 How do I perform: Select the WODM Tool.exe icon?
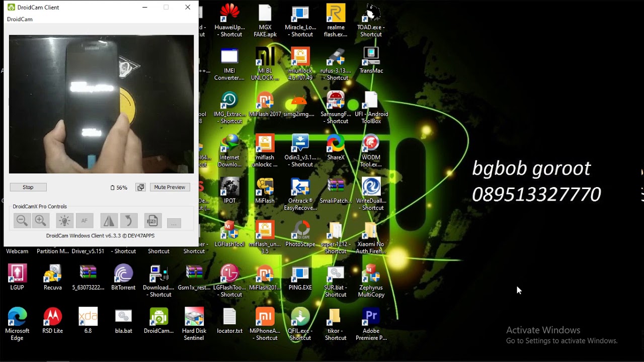pos(371,151)
